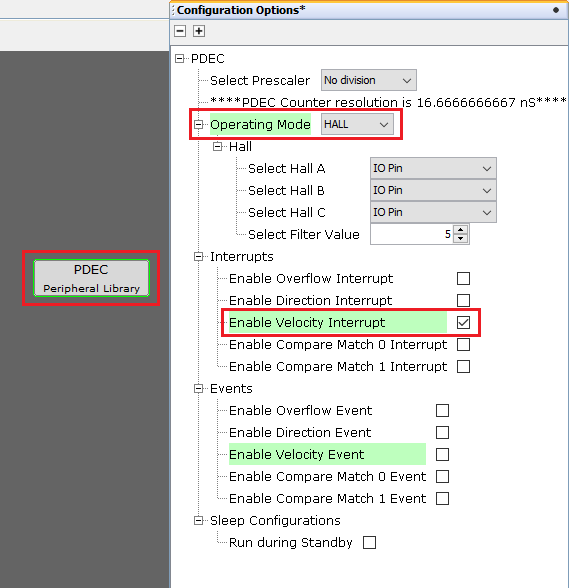This screenshot has height=588, width=569.
Task: Open the Operating Mode HALL dropdown
Action: click(357, 124)
